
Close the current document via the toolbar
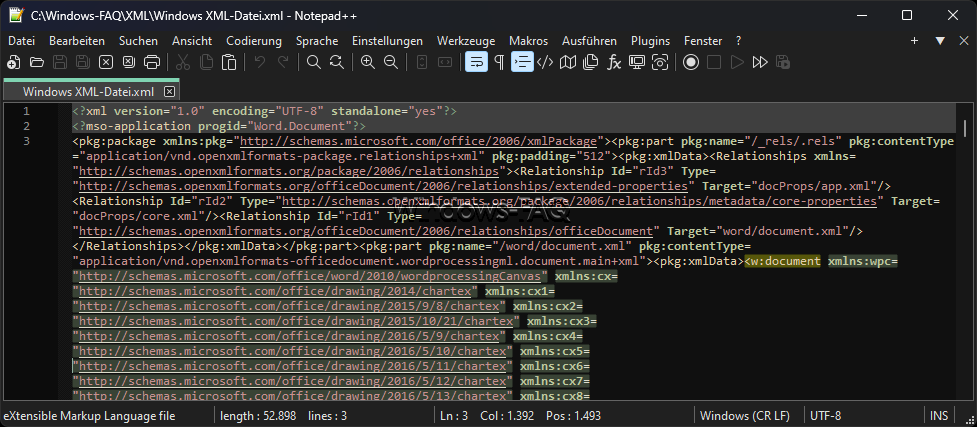tap(106, 62)
